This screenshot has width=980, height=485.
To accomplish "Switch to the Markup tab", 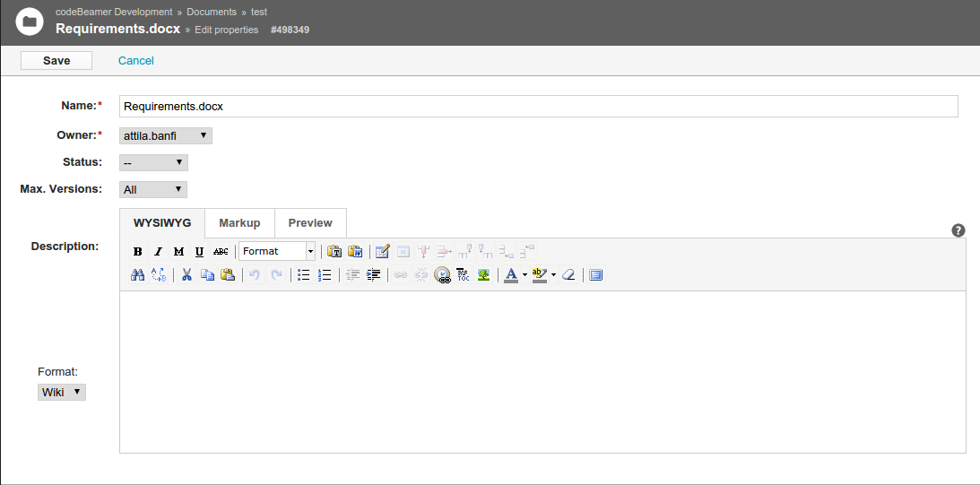I will pyautogui.click(x=239, y=223).
